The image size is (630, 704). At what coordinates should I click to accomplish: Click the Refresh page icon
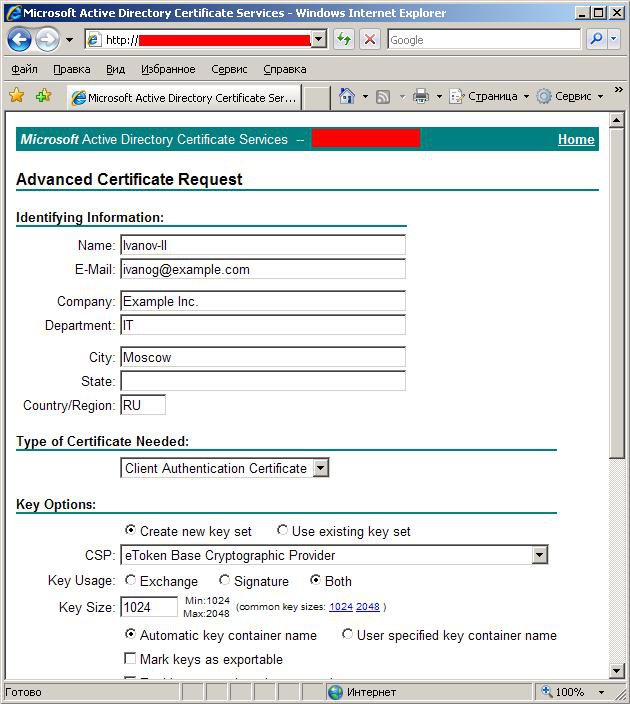(x=344, y=40)
